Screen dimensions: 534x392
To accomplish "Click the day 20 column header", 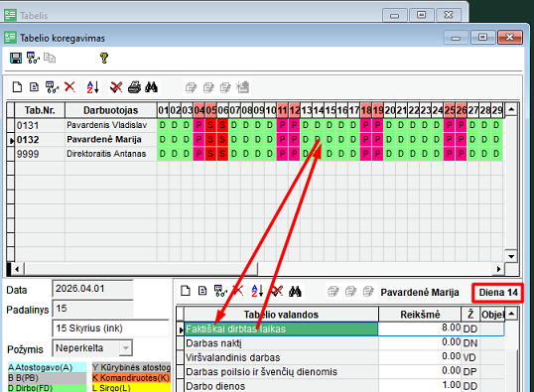I will [390, 110].
